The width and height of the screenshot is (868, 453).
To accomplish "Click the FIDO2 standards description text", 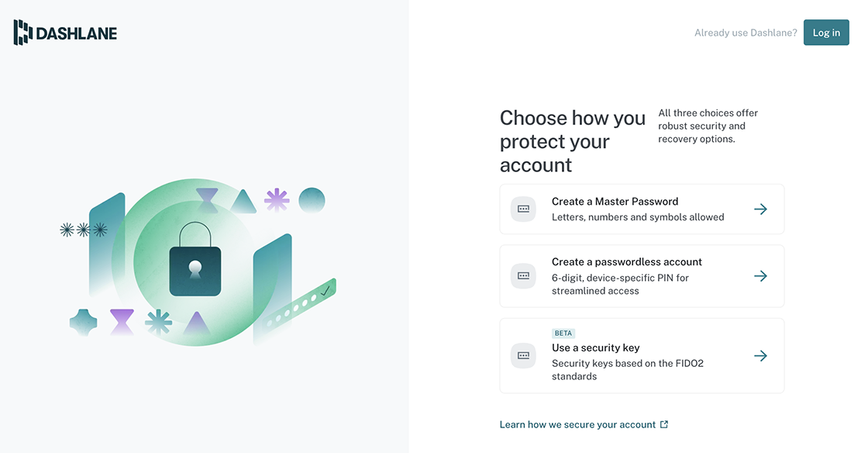I will point(627,370).
